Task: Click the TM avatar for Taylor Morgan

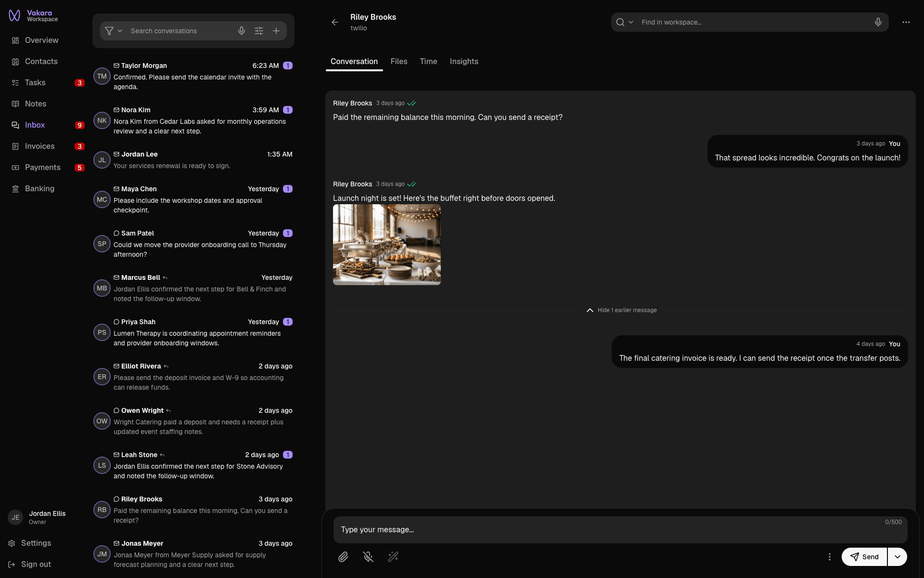Action: coord(102,76)
